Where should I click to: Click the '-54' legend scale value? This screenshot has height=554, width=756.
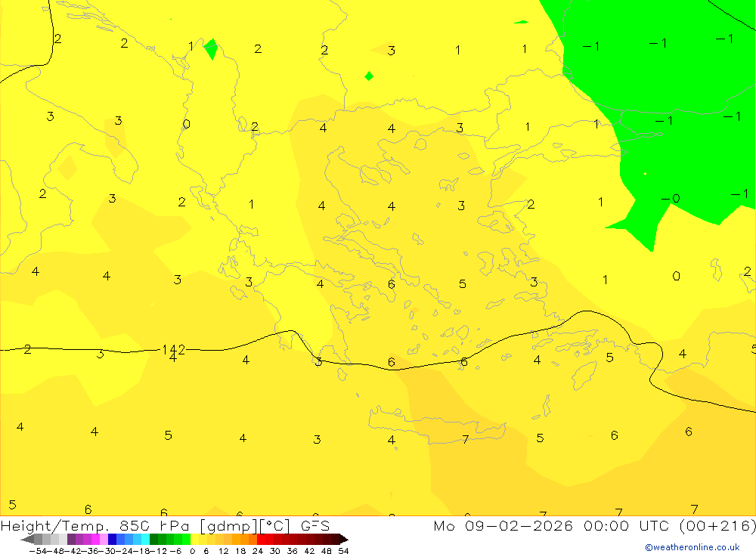coord(38,551)
